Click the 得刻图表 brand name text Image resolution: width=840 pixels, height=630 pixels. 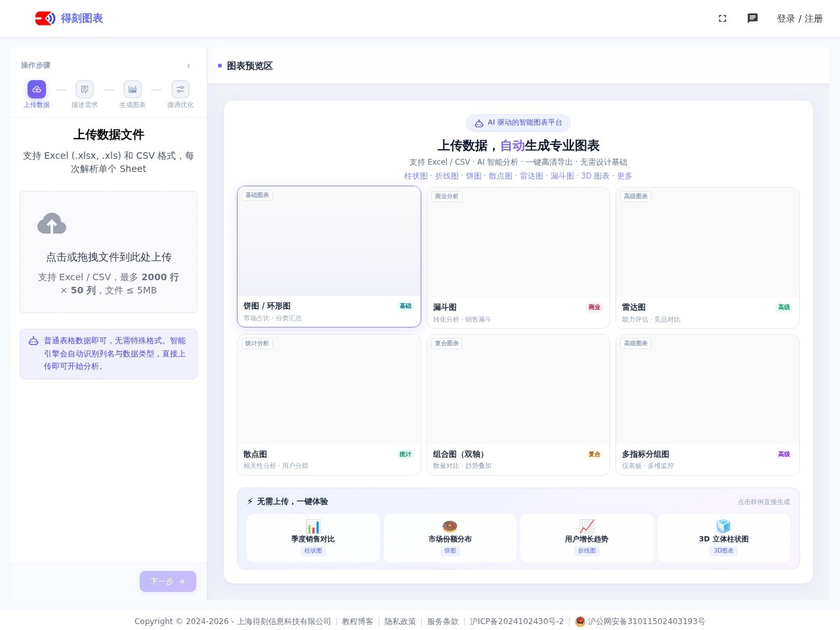[x=82, y=18]
